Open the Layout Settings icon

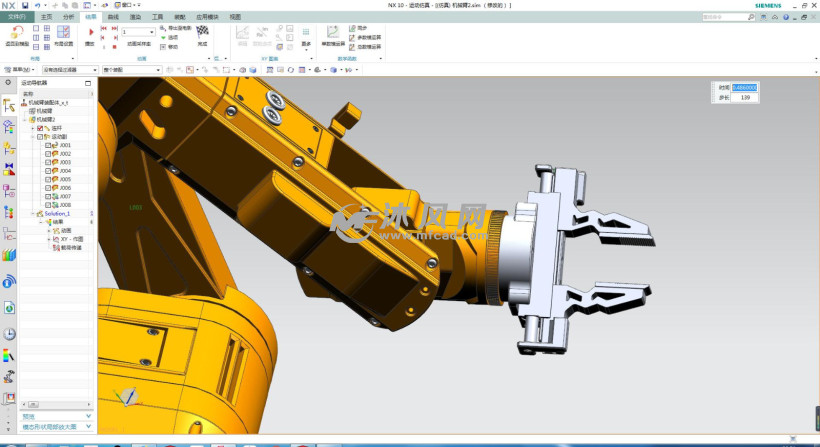tap(63, 32)
